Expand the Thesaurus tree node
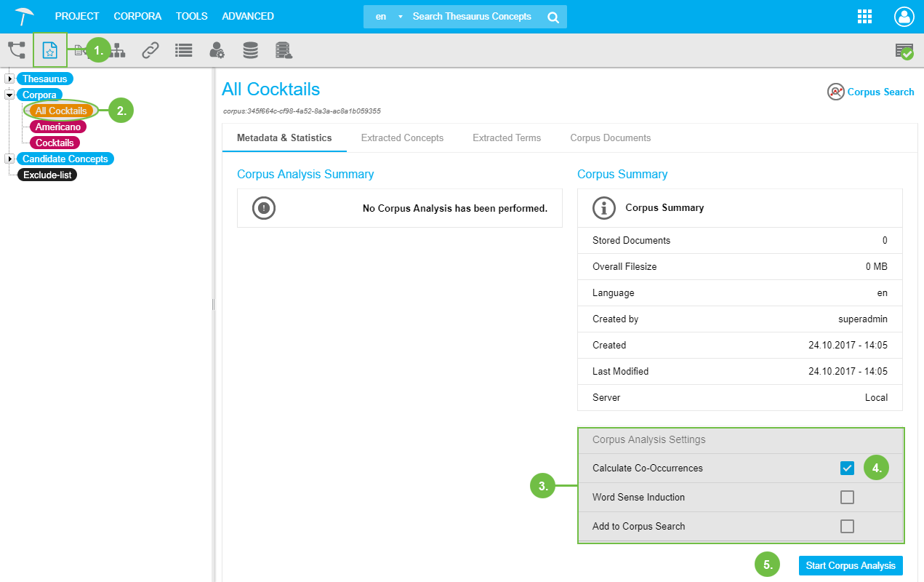The image size is (924, 582). pyautogui.click(x=9, y=79)
